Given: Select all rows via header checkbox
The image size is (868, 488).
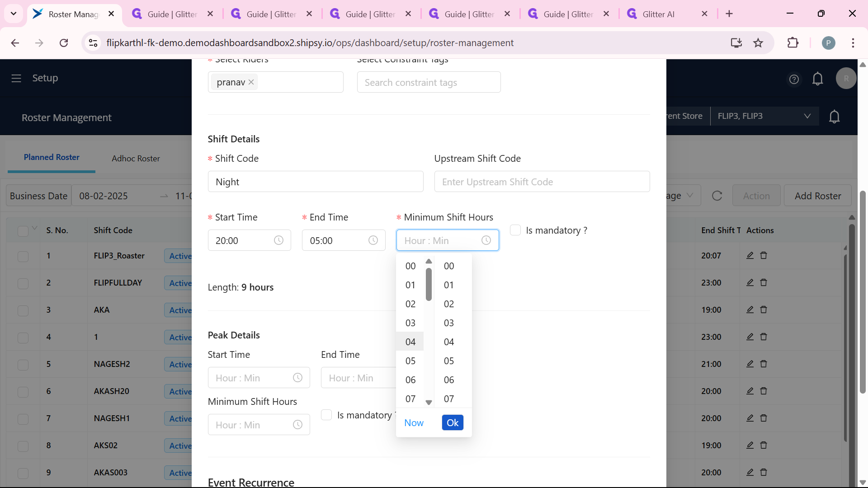Looking at the screenshot, I should pyautogui.click(x=23, y=231).
